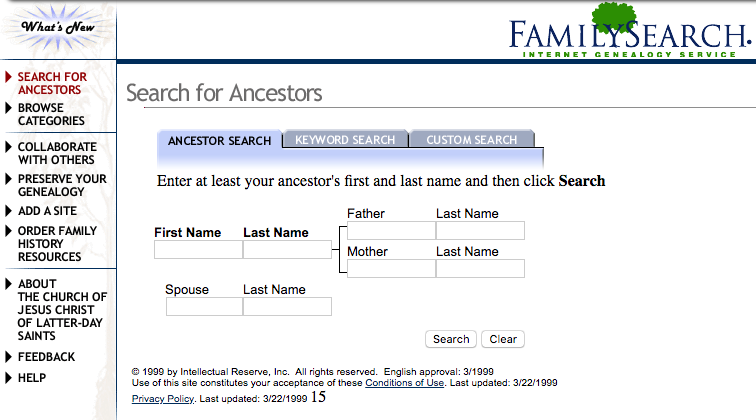Click the Father first name field
This screenshot has height=420, width=756.
click(391, 231)
